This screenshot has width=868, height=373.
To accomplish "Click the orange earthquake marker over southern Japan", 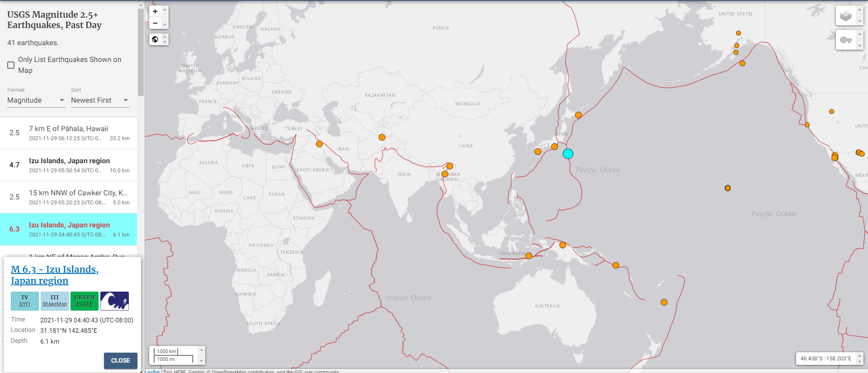I will [554, 146].
